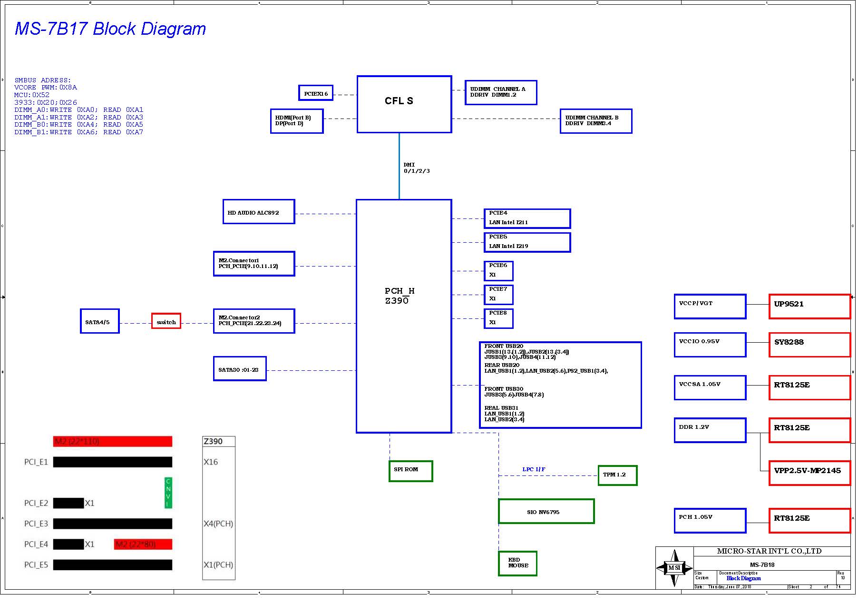
Task: Click the RT8125E block beside VCCSA 1.05V
Action: pos(809,387)
